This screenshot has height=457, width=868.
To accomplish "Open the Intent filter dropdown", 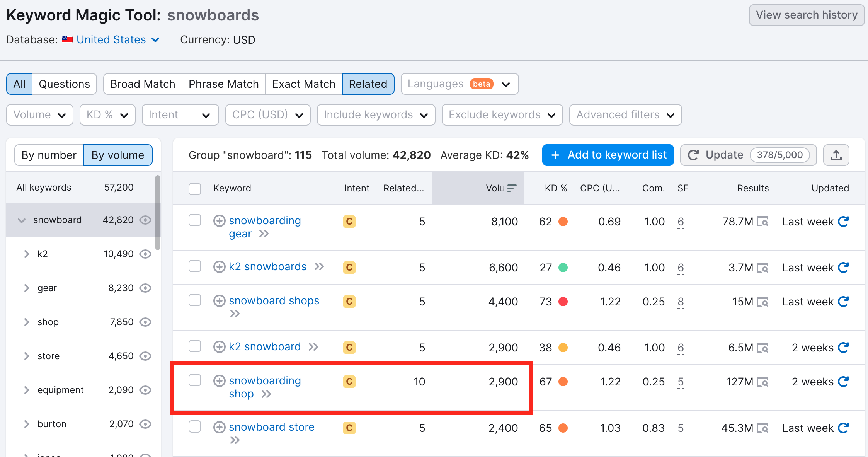I will coord(180,115).
